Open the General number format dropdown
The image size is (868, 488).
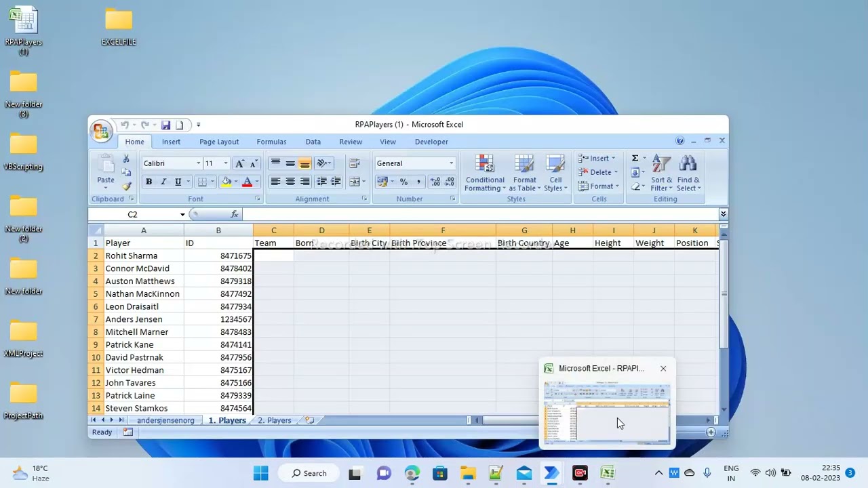point(451,163)
